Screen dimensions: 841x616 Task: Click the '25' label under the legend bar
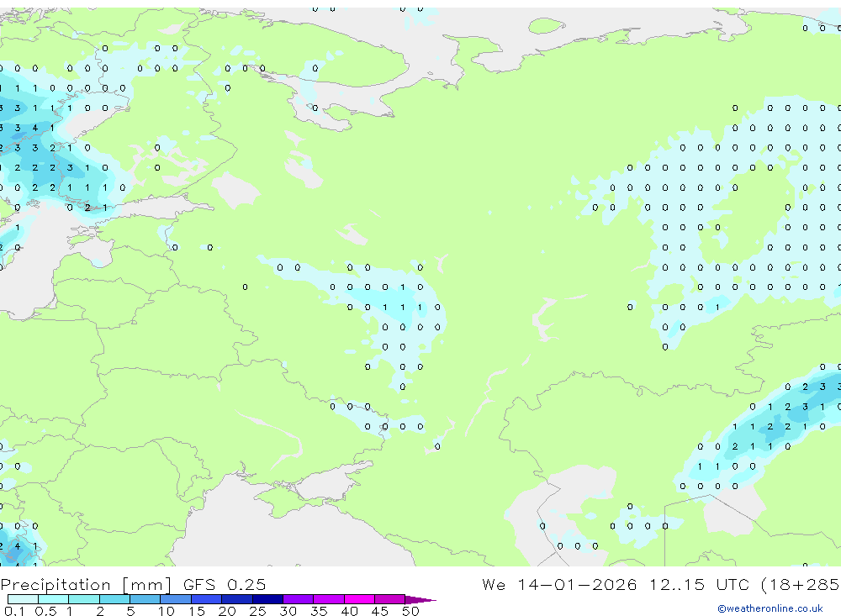coord(257,611)
